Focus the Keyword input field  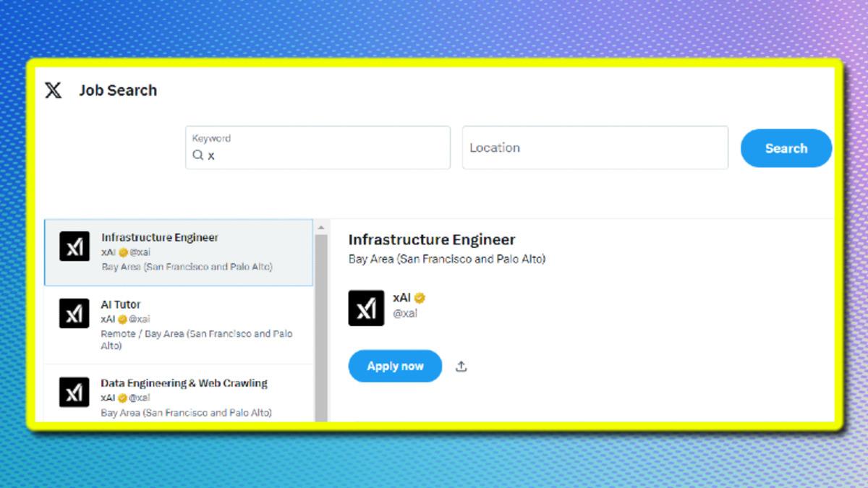click(325, 155)
